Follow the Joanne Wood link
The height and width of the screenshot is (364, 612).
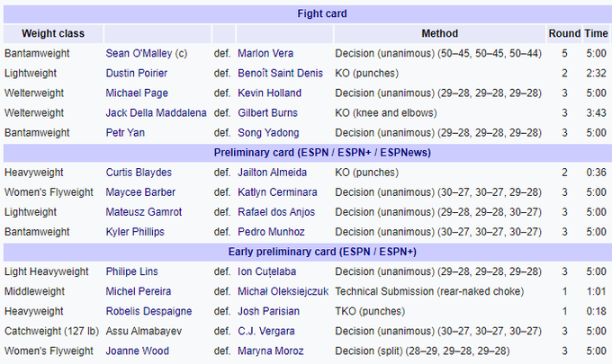[x=137, y=350]
